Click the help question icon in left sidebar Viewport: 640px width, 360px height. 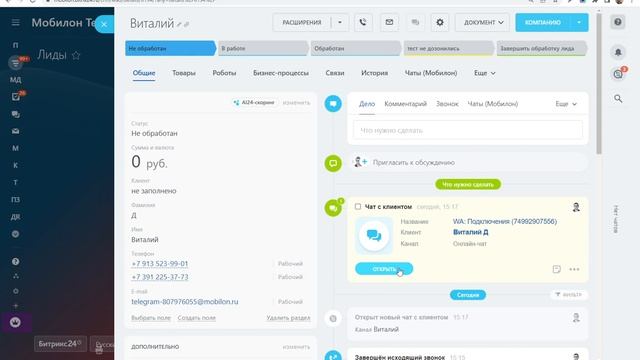[x=16, y=262]
